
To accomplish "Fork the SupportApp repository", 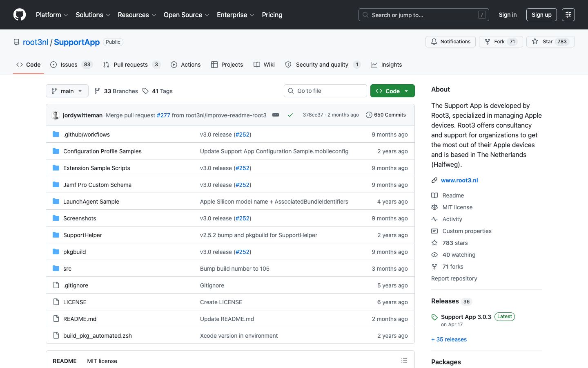I will click(x=501, y=42).
